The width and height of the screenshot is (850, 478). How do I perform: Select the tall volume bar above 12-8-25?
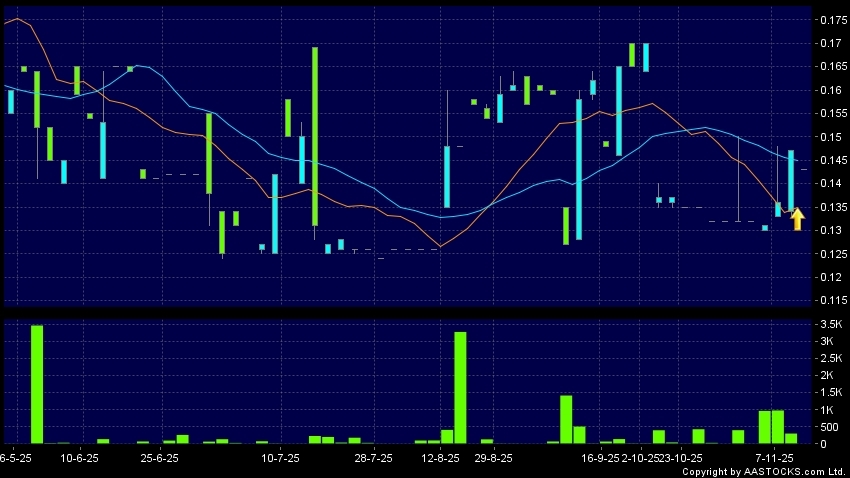point(461,387)
